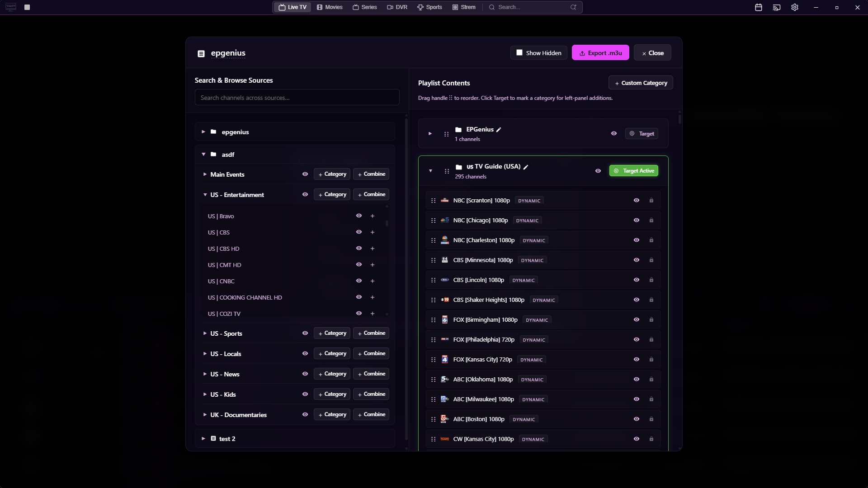Image resolution: width=868 pixels, height=488 pixels.
Task: Grab drag handle of CW [Kansas City]
Action: tap(433, 439)
